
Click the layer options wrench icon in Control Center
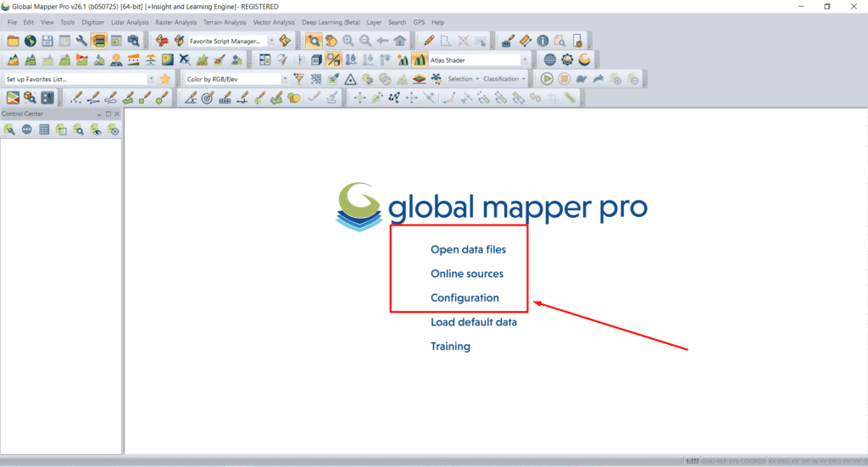tap(9, 130)
